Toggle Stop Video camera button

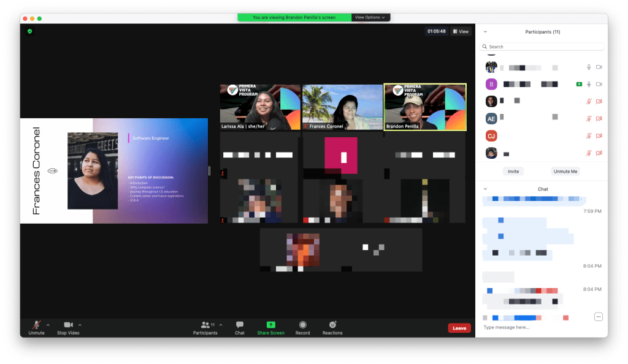click(68, 325)
